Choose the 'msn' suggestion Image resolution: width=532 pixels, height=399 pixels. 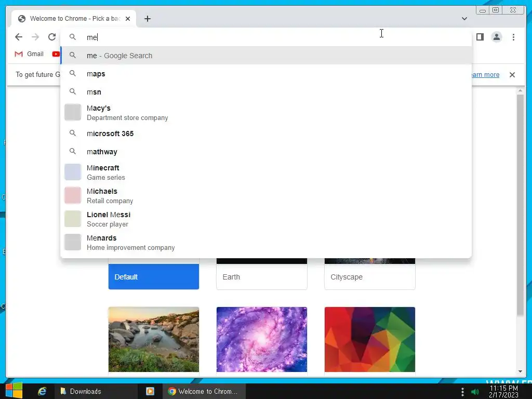pyautogui.click(x=267, y=92)
